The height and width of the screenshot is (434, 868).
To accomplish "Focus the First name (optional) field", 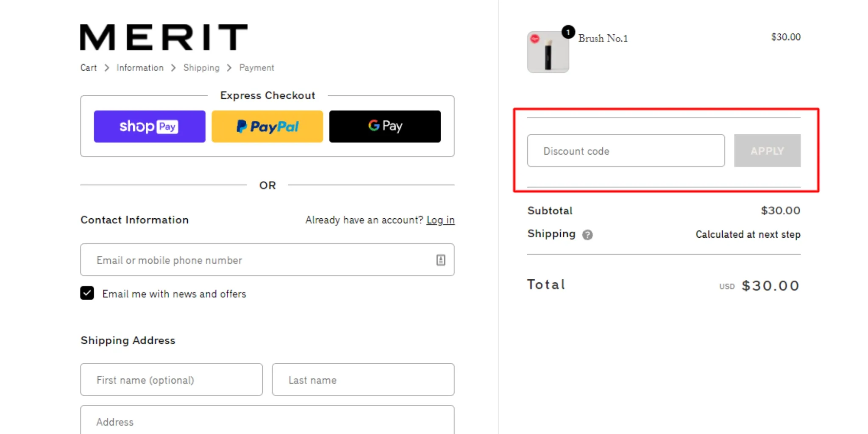I will 171,380.
